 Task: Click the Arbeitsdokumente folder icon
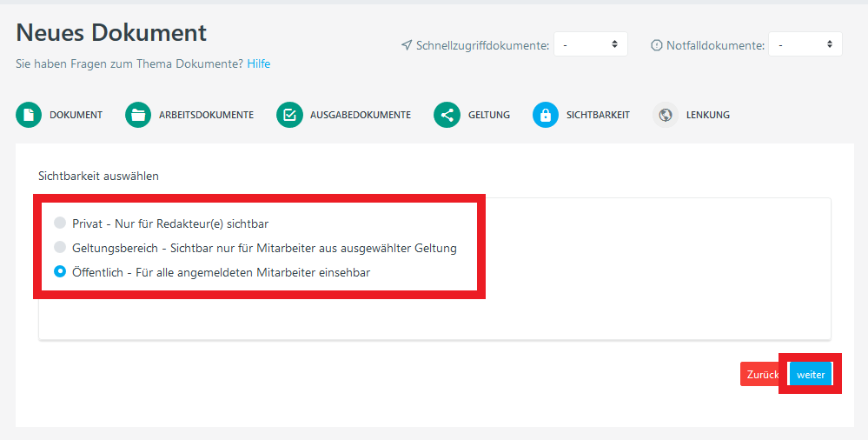(138, 115)
